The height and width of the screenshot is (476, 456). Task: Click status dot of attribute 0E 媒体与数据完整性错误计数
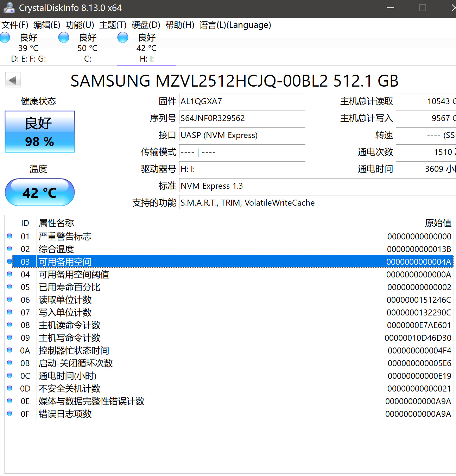pos(9,401)
